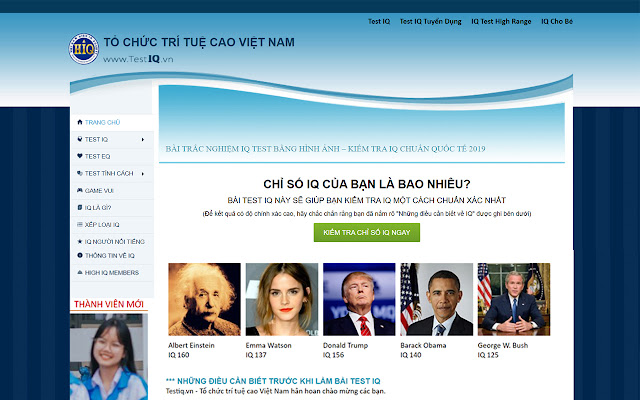
Task: Select Test EQ in the sidebar
Action: pyautogui.click(x=98, y=156)
